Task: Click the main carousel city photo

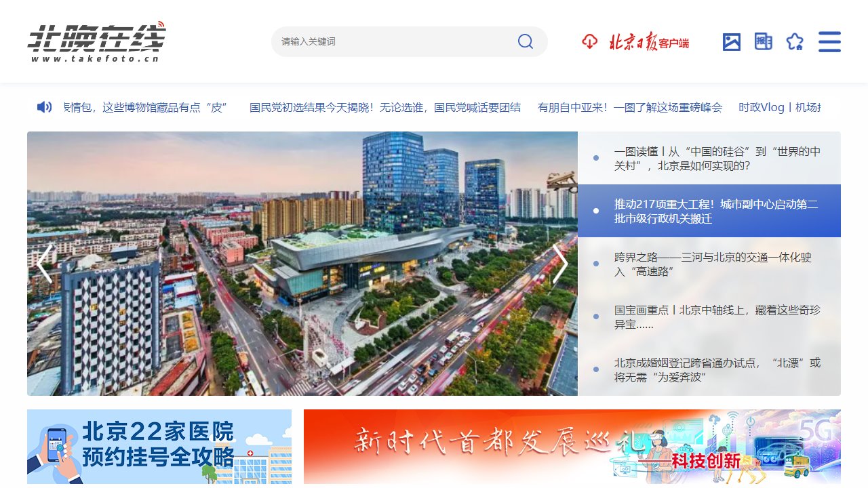Action: [302, 264]
